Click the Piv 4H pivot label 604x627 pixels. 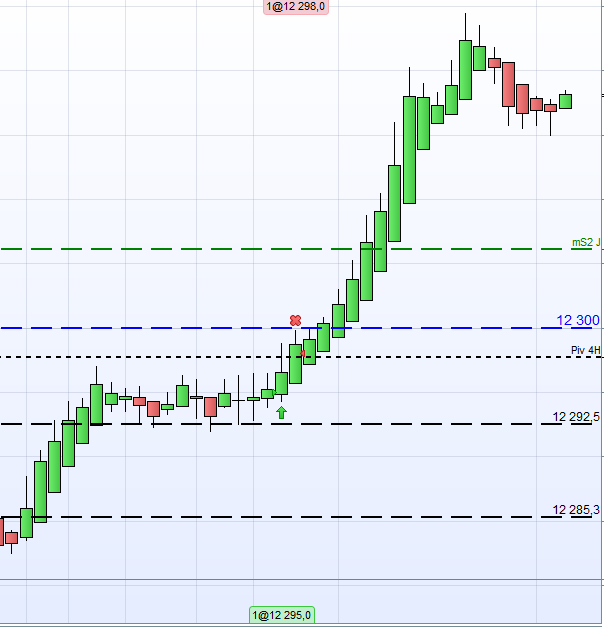tap(586, 350)
